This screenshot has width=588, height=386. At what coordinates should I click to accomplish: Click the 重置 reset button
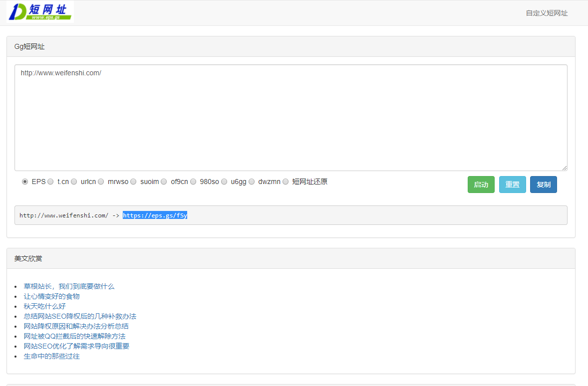512,185
